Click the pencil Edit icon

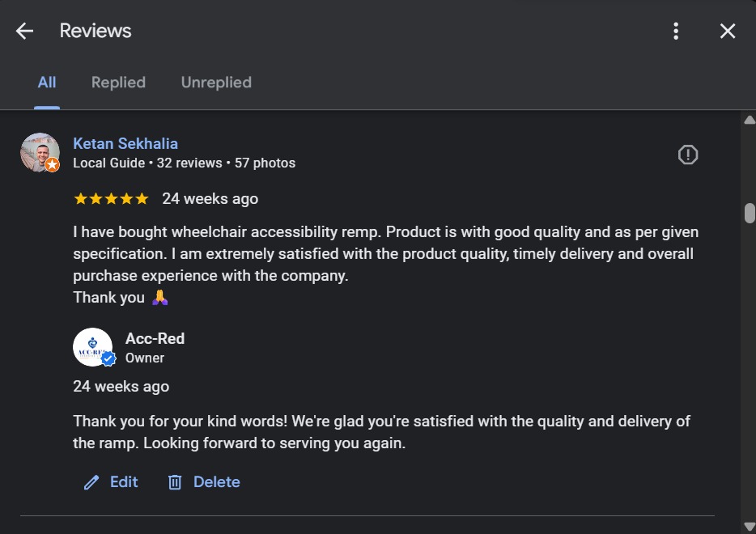[91, 483]
